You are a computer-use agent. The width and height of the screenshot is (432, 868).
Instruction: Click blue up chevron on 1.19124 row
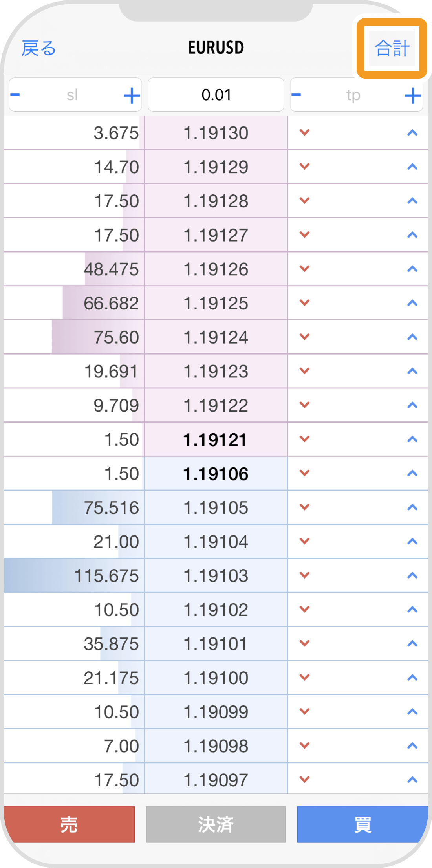point(412,337)
